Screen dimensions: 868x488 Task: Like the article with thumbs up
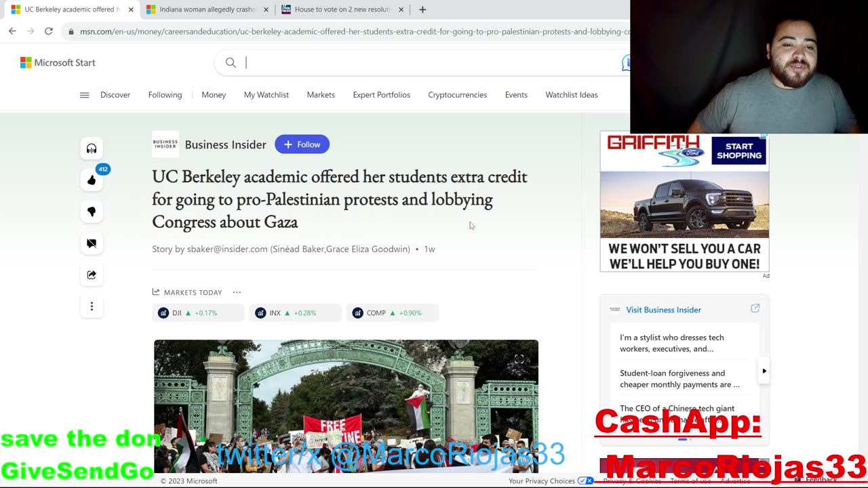92,180
